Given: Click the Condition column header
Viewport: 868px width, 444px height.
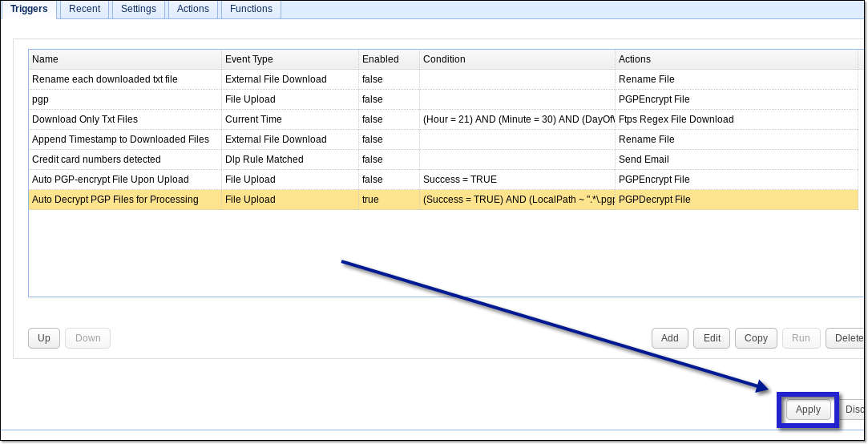Looking at the screenshot, I should tap(516, 59).
